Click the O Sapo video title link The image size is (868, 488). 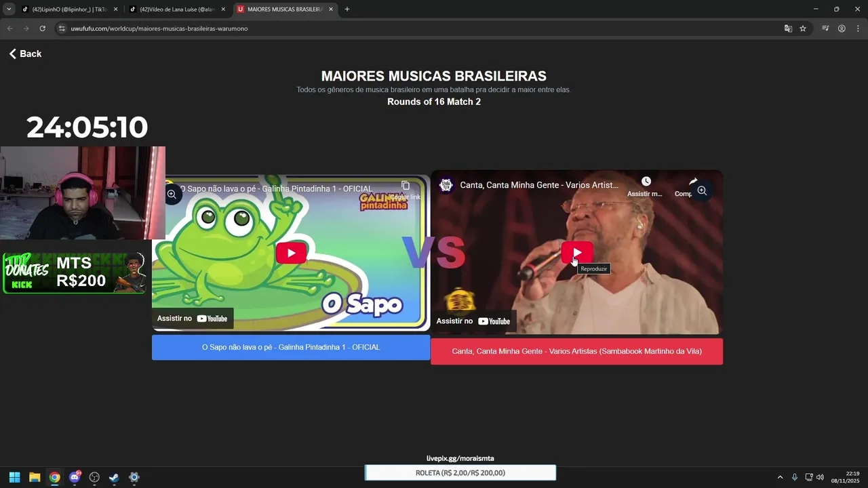(276, 189)
